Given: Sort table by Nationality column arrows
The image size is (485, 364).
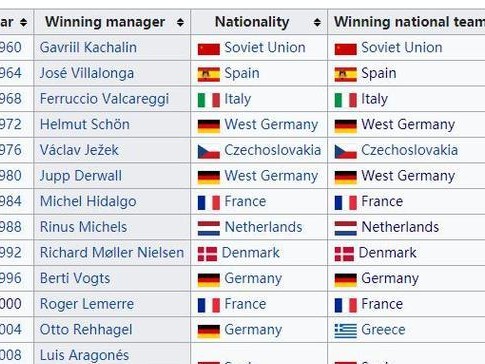Looking at the screenshot, I should point(317,22).
